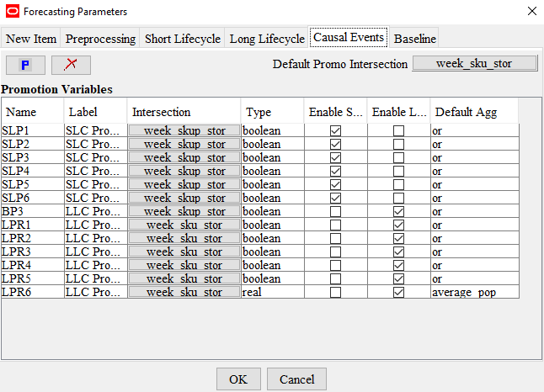The image size is (544, 392).
Task: Select the SLP1 name cell
Action: pyautogui.click(x=33, y=130)
